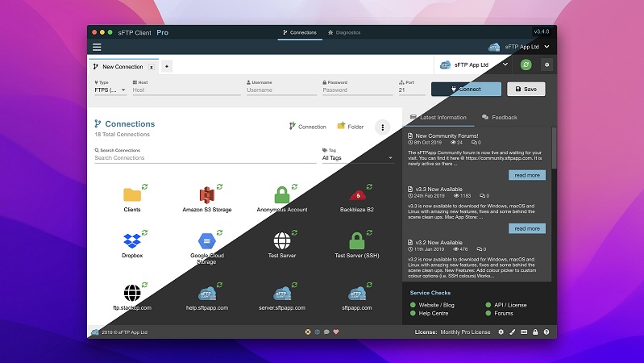The height and width of the screenshot is (363, 644).
Task: Close the New Connection tab
Action: (x=152, y=67)
